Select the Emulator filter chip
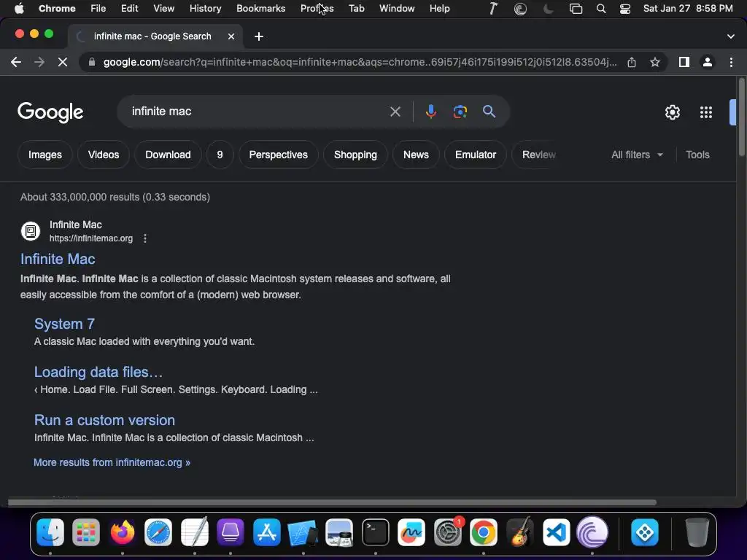Screen dimensions: 747x560 [x=476, y=155]
